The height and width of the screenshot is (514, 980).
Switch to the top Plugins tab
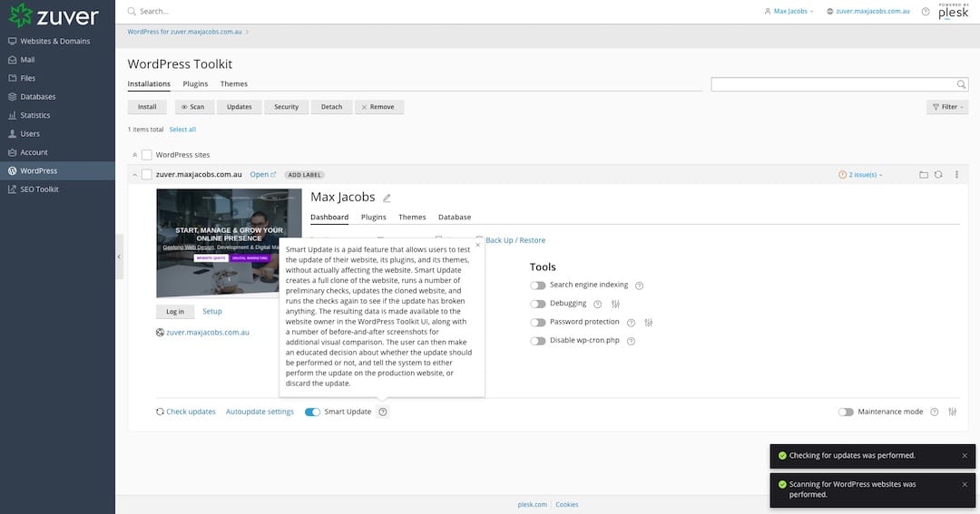(x=196, y=83)
